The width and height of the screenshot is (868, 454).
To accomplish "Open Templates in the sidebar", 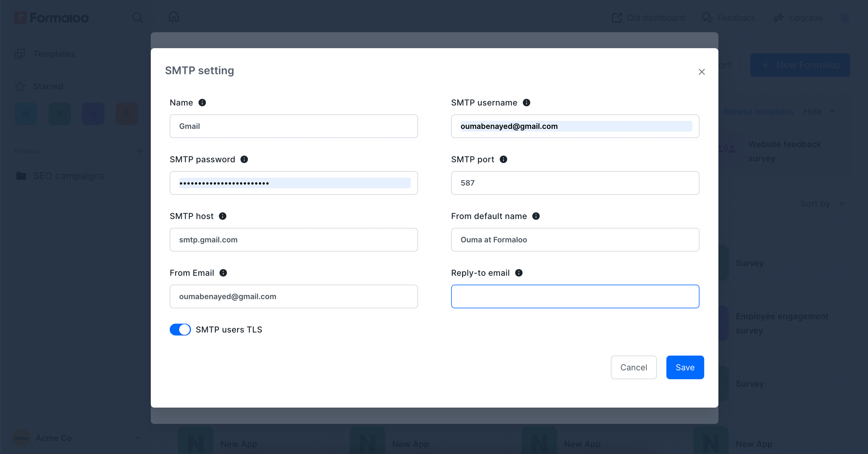I will (45, 54).
